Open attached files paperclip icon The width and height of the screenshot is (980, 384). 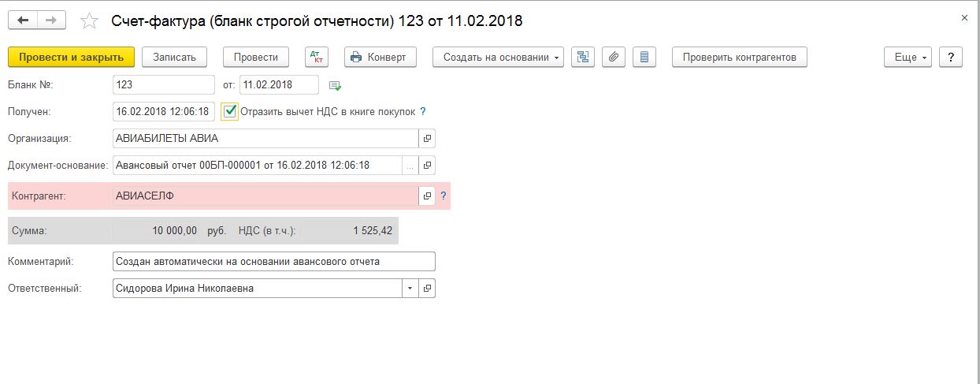coord(614,57)
